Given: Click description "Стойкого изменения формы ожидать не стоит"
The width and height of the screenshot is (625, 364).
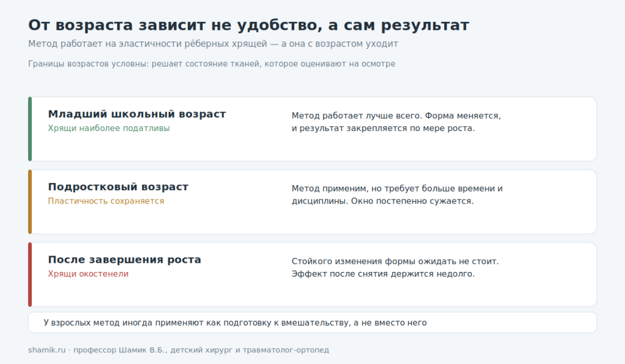Looking at the screenshot, I should pos(395,268).
